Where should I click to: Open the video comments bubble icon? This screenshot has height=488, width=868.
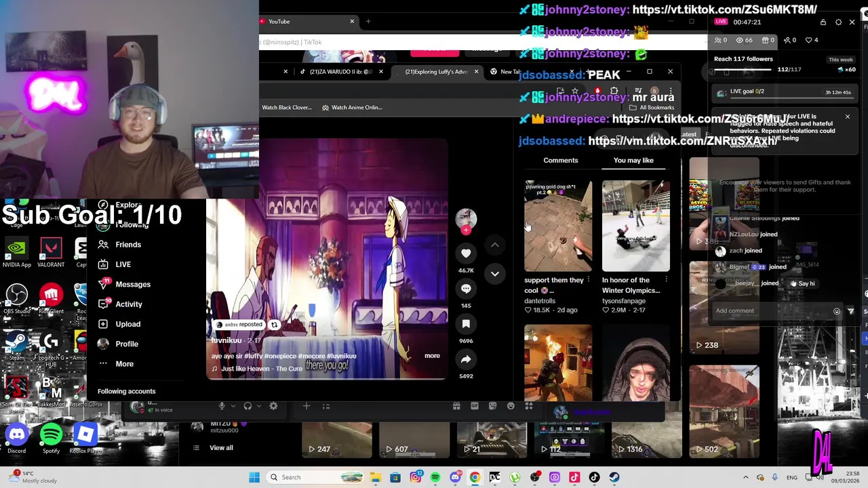tap(466, 288)
